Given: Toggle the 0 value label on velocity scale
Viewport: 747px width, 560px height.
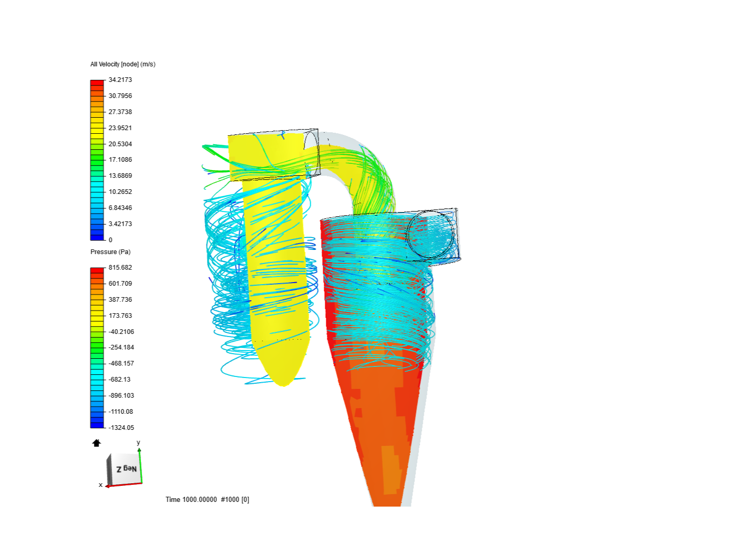Looking at the screenshot, I should [110, 240].
